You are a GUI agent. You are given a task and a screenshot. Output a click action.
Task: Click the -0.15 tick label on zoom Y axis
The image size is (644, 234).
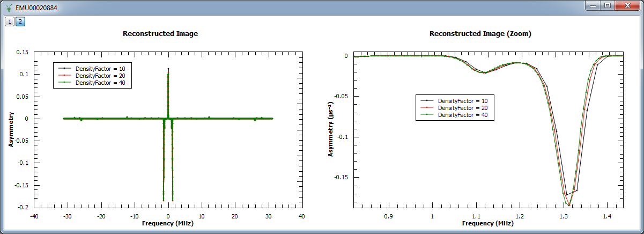click(341, 177)
